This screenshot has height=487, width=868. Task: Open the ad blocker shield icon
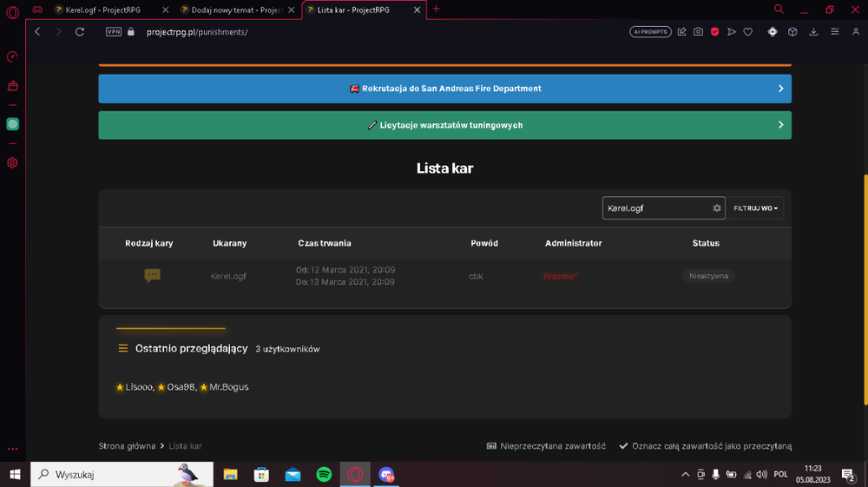714,31
